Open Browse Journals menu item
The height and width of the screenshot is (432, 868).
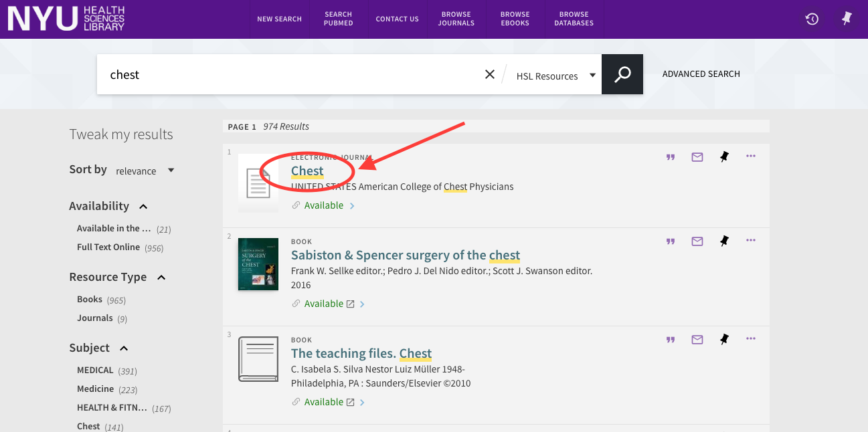456,19
